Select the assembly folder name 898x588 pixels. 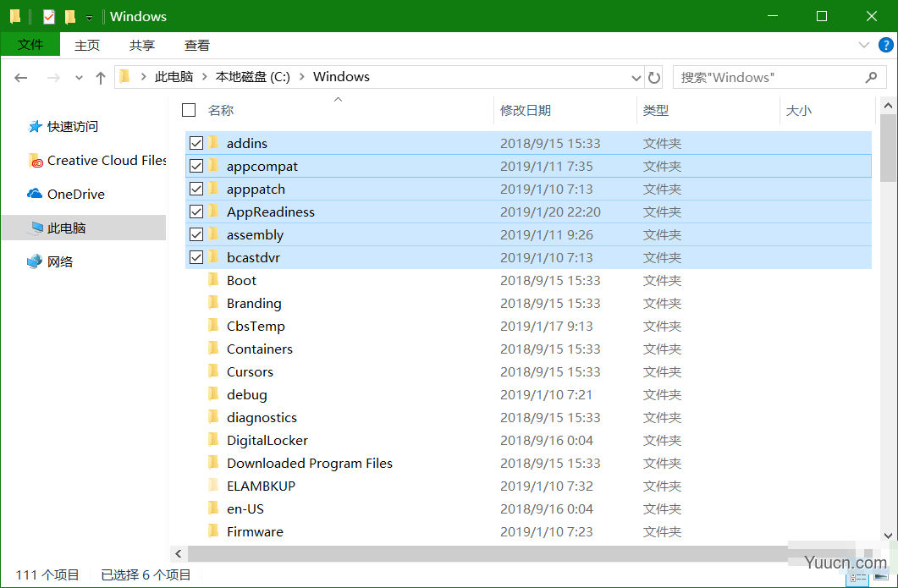(x=255, y=234)
